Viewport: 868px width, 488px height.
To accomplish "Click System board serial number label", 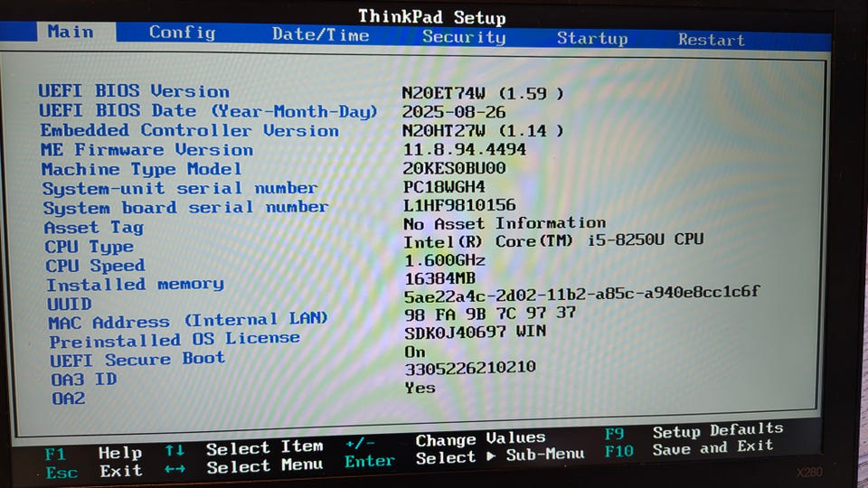I will 186,208.
